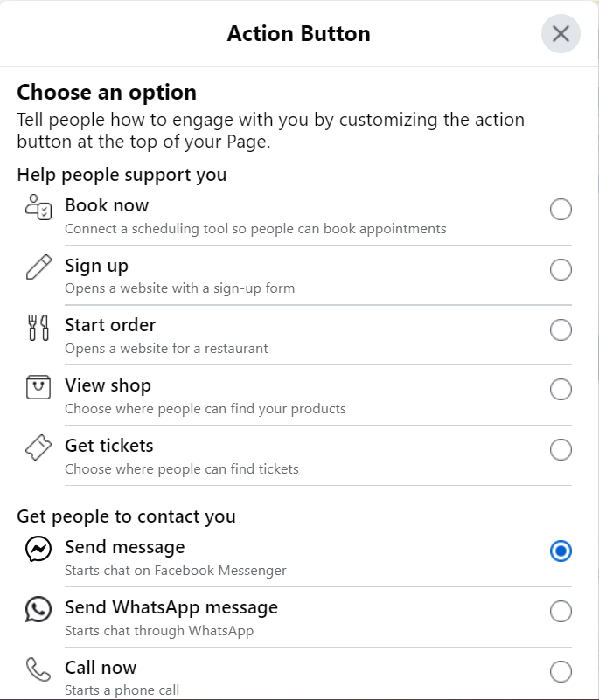Click the Call now phone icon
This screenshot has height=700, width=599.
(39, 669)
